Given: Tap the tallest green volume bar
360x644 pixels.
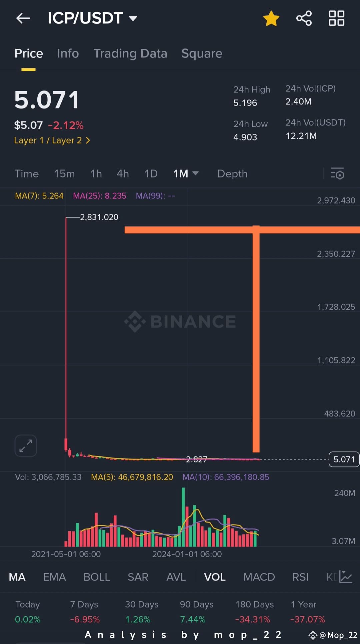Looking at the screenshot, I should point(183,517).
